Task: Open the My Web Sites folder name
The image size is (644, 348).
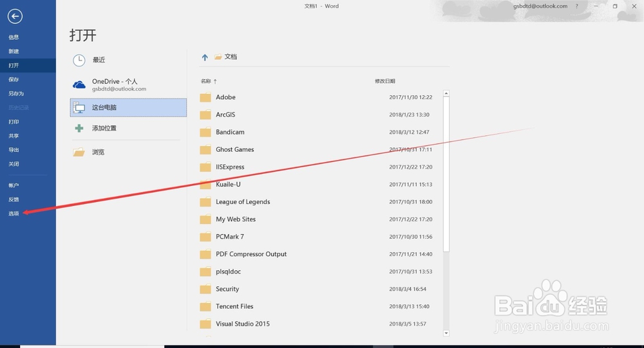Action: tap(236, 219)
